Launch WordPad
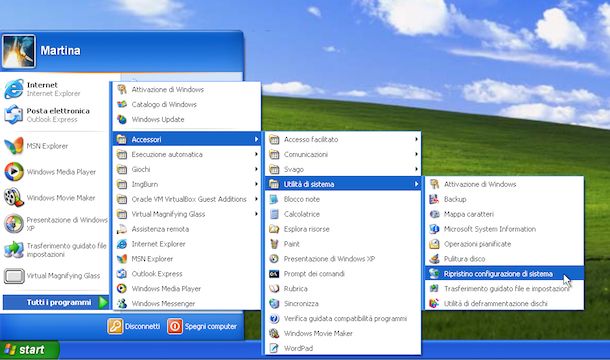 click(x=343, y=348)
